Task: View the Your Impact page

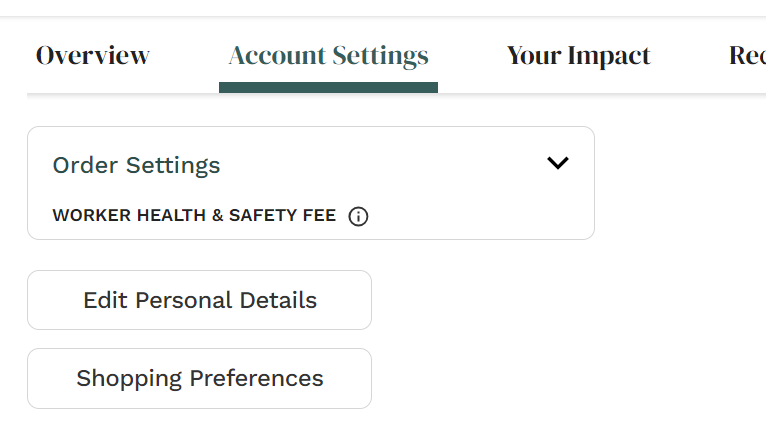Action: pos(578,55)
